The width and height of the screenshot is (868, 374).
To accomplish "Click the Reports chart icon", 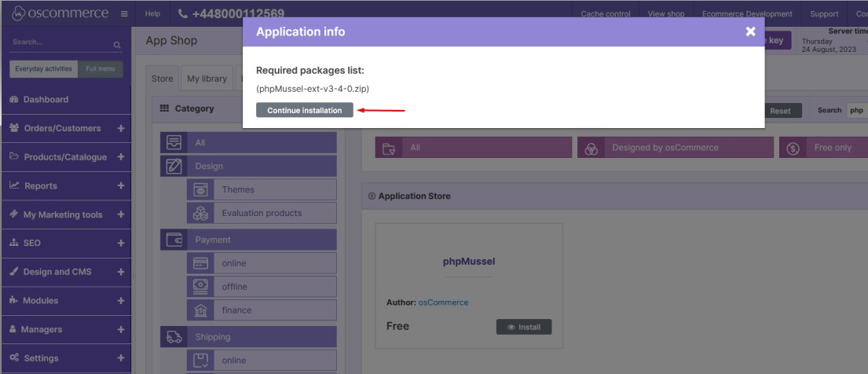I will pyautogui.click(x=14, y=185).
